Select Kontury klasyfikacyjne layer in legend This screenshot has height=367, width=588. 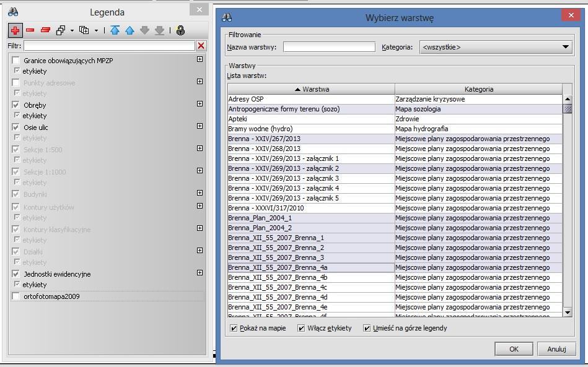[x=57, y=230]
